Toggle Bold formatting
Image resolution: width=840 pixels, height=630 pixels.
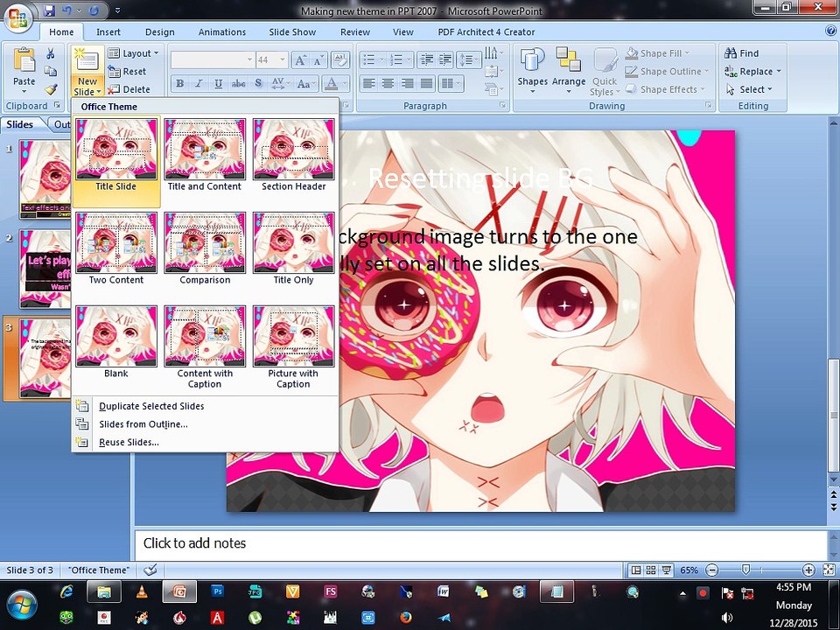point(180,84)
